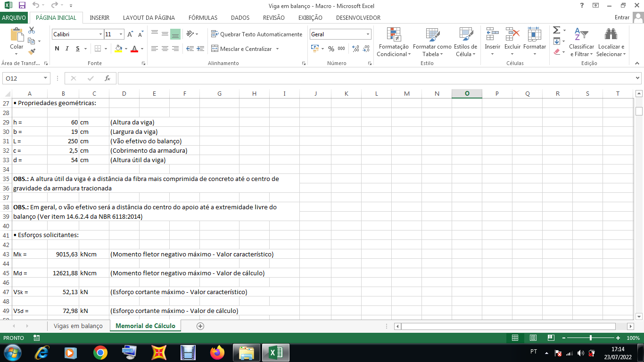Viewport: 644px width, 362px height.
Task: Expand the Name Box dropdown arrow
Action: tap(46, 78)
